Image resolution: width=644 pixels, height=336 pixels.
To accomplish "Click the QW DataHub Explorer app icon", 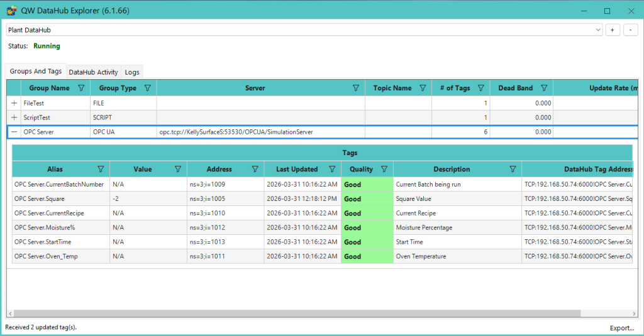I will 11,10.
